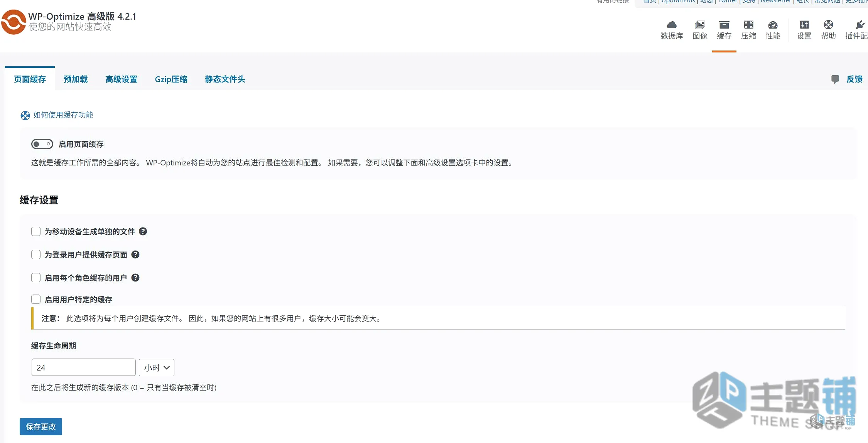Select the 页面缓存 tab
The height and width of the screenshot is (443, 868).
[30, 79]
